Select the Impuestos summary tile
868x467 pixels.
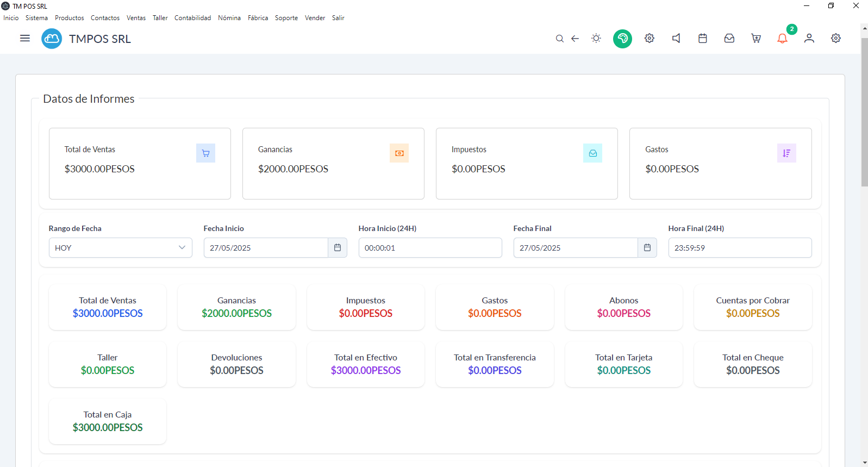(x=366, y=307)
